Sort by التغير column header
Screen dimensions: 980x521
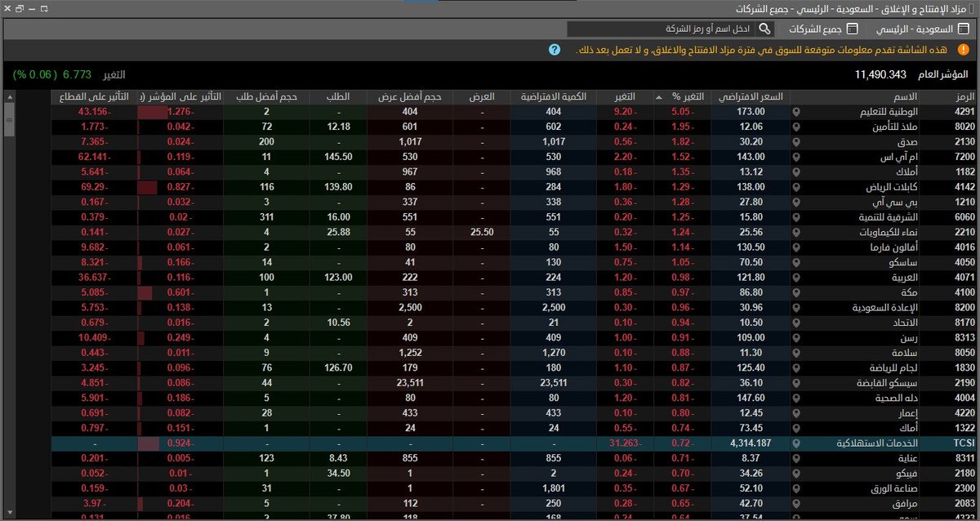[624, 97]
